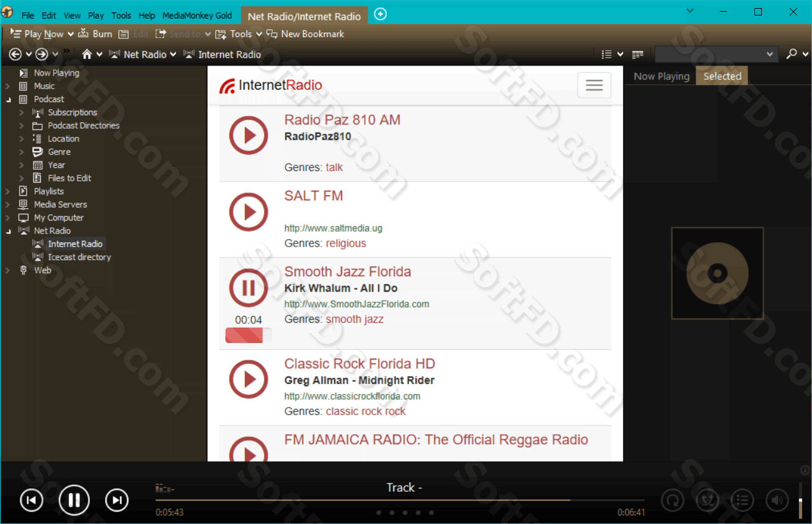Click the equalizer visualization icon above seek bar
This screenshot has height=524, width=812.
(164, 489)
